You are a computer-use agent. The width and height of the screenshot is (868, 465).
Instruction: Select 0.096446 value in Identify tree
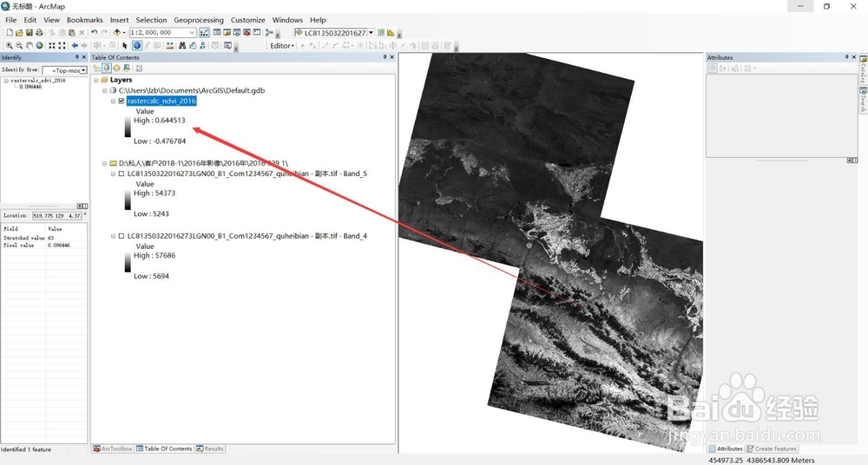(30, 87)
